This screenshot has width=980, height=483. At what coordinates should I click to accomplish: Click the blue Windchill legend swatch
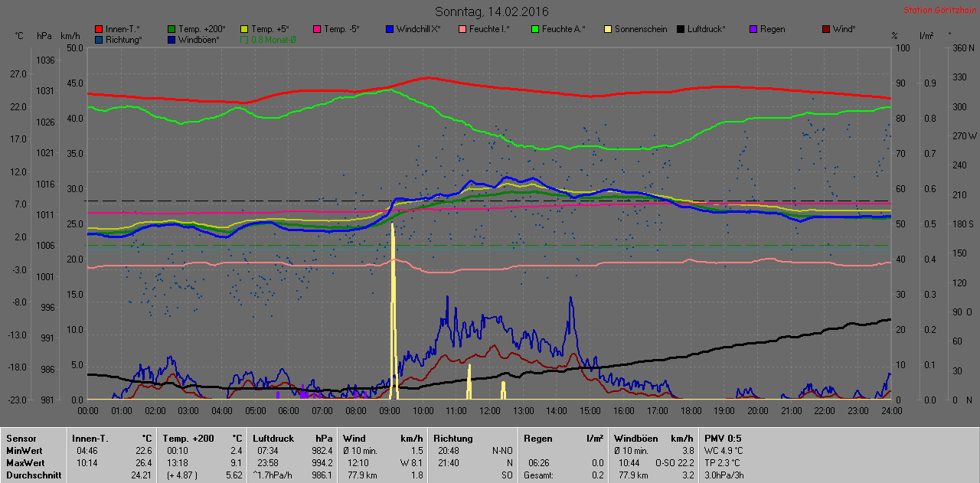click(390, 29)
